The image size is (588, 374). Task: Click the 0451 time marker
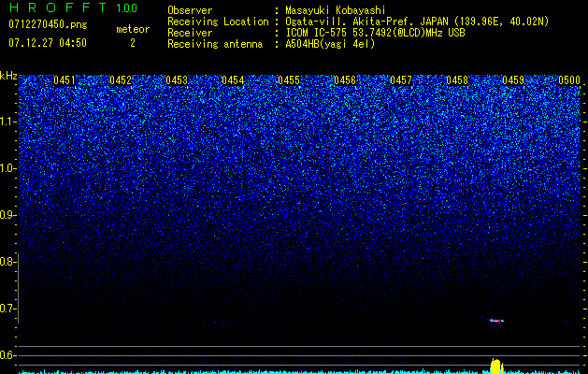tap(65, 80)
